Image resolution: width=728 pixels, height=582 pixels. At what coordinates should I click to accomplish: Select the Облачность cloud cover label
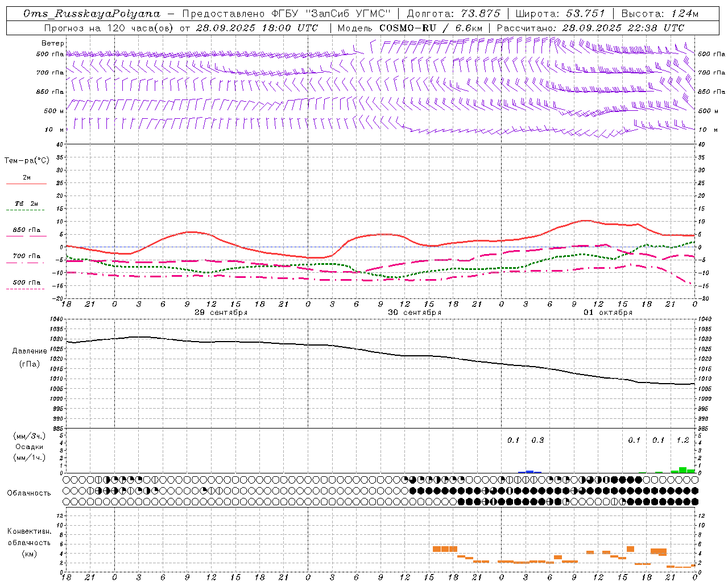pos(29,493)
